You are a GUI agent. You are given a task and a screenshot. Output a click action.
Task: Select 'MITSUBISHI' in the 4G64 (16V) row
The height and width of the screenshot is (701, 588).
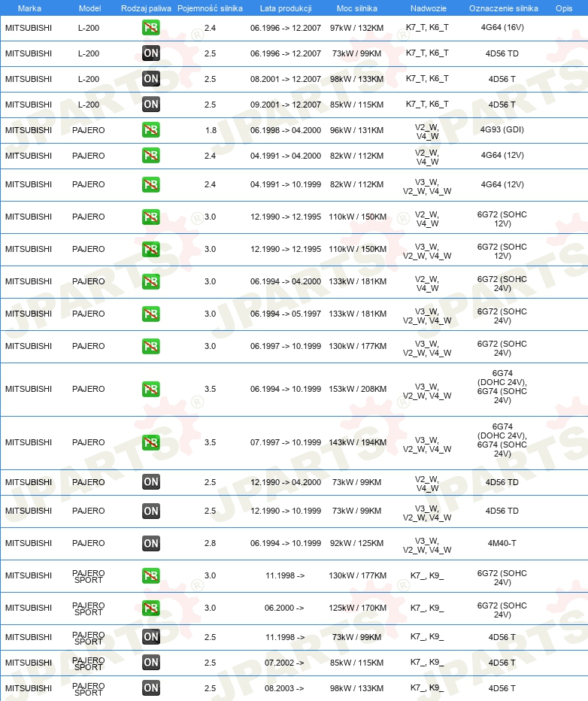coord(29,28)
